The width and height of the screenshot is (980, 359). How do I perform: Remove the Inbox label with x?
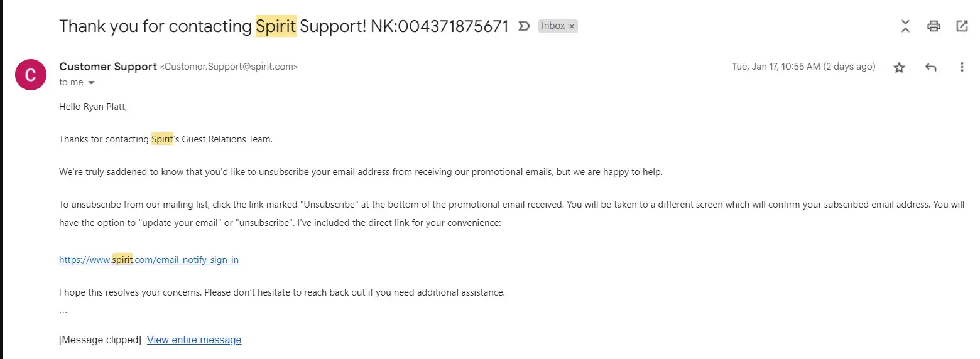pyautogui.click(x=572, y=26)
